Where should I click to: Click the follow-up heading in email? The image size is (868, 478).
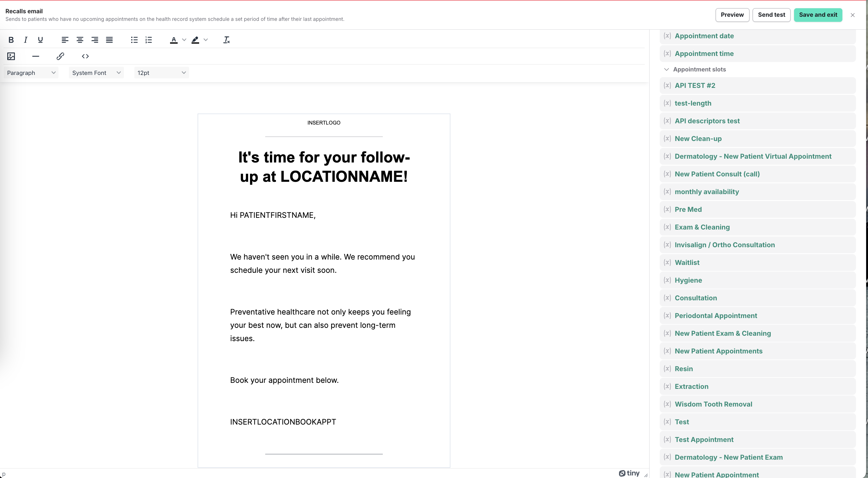pyautogui.click(x=324, y=167)
